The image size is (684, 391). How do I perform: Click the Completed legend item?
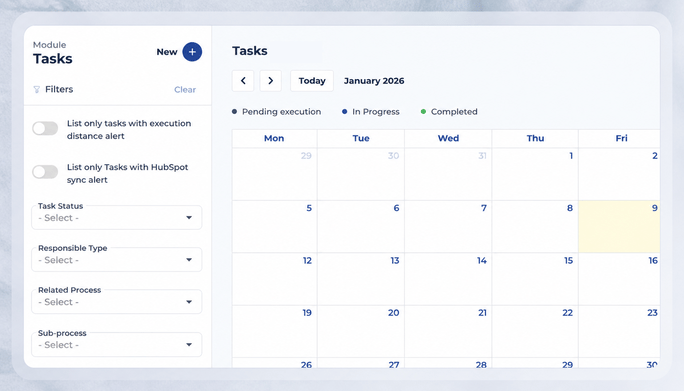[x=449, y=112]
